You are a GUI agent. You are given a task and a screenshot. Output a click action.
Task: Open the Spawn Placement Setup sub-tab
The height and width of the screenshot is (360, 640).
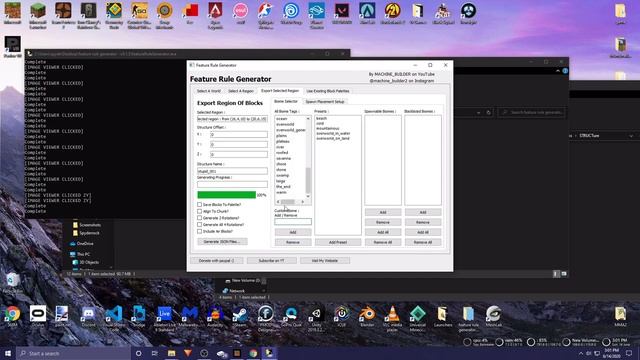325,102
